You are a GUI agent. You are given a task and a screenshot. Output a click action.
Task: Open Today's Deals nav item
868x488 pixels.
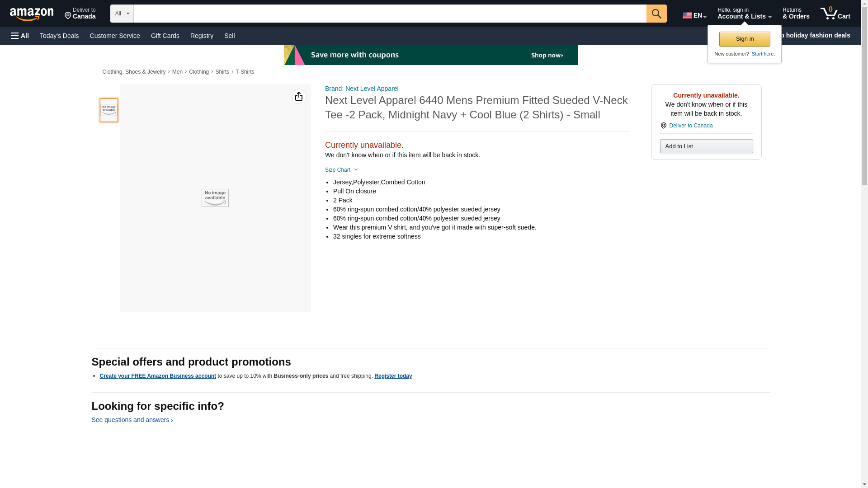(59, 36)
